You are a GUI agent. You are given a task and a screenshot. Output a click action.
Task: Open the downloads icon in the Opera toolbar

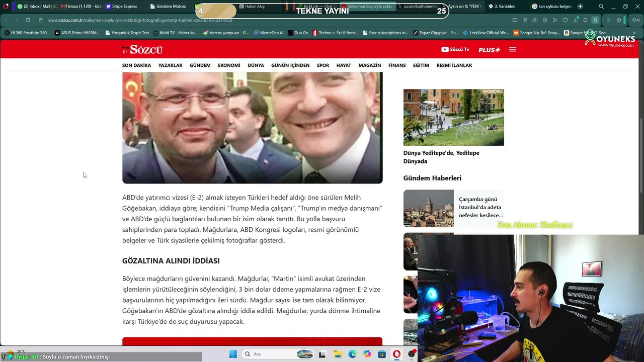(575, 20)
